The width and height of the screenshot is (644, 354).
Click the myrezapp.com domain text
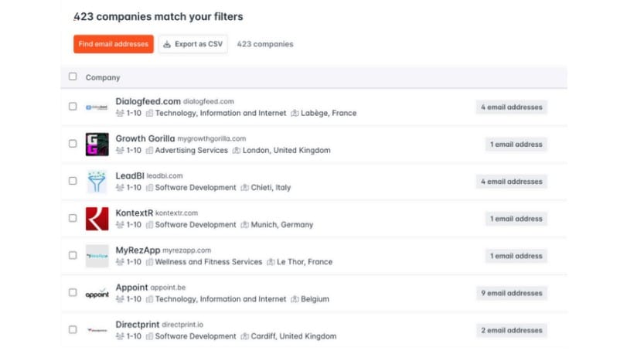pyautogui.click(x=186, y=250)
